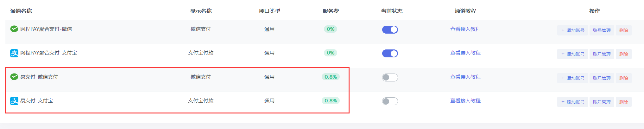Turn off 网程PAY聚合支付-支付宝 status switch

pos(390,53)
